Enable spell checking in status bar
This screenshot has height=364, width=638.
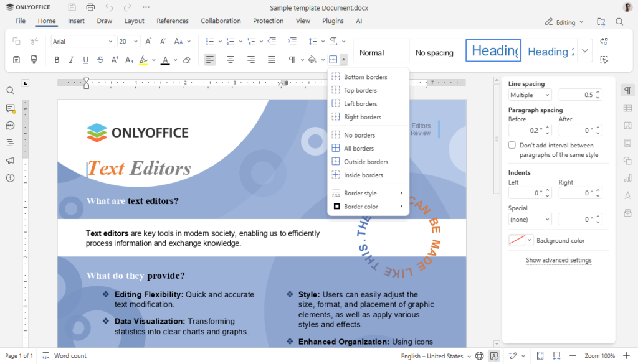click(x=494, y=356)
